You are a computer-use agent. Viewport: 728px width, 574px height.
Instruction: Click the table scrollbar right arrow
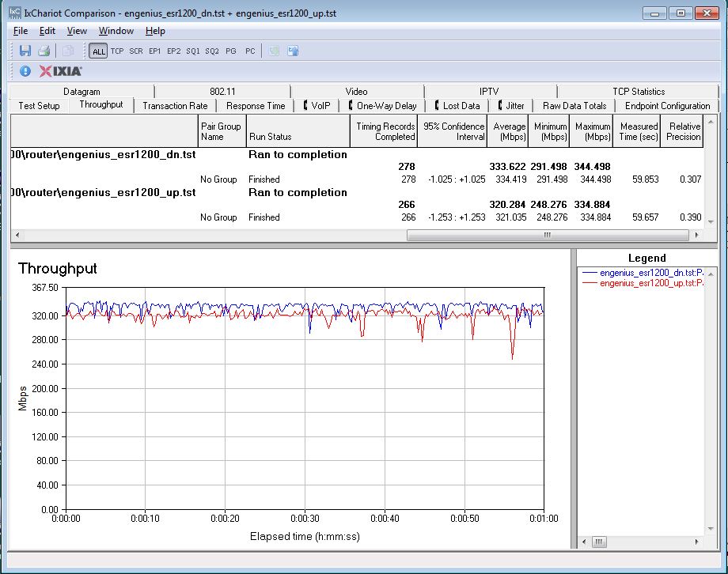[x=696, y=235]
